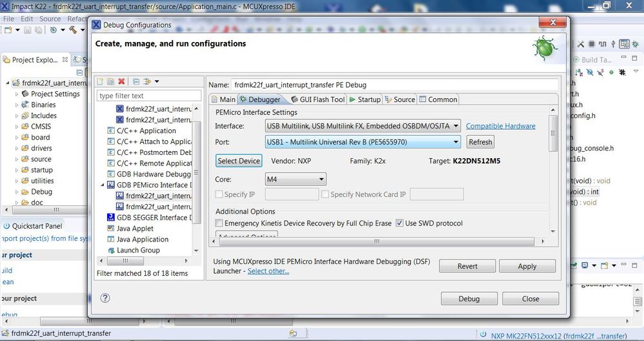This screenshot has height=341, width=644.
Task: Click the type filter text field
Action: pyautogui.click(x=149, y=96)
